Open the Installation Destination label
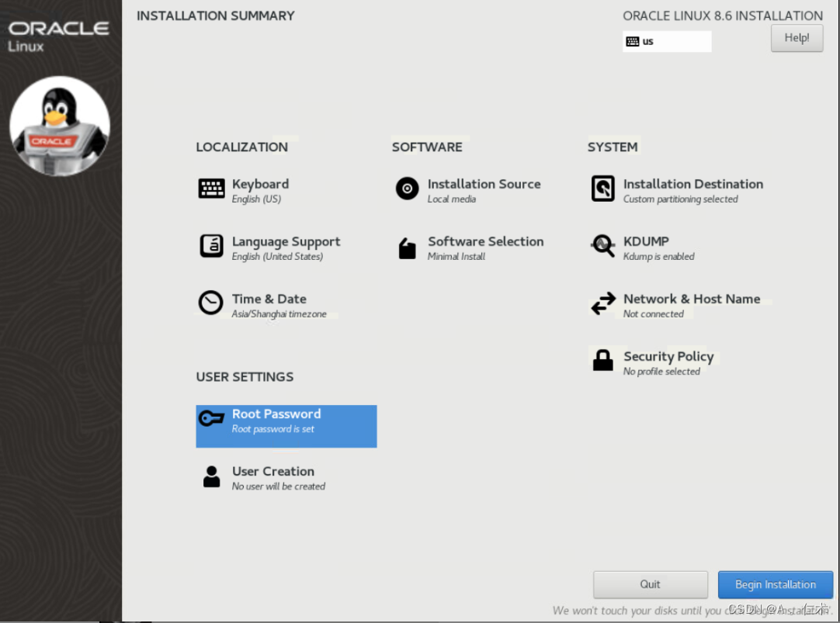Viewport: 840px width, 623px height. click(x=693, y=184)
